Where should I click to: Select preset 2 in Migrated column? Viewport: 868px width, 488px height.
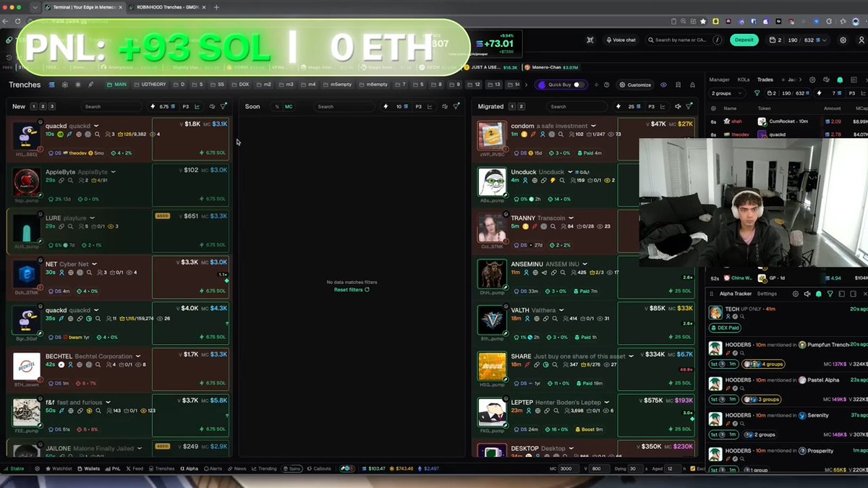coord(520,106)
